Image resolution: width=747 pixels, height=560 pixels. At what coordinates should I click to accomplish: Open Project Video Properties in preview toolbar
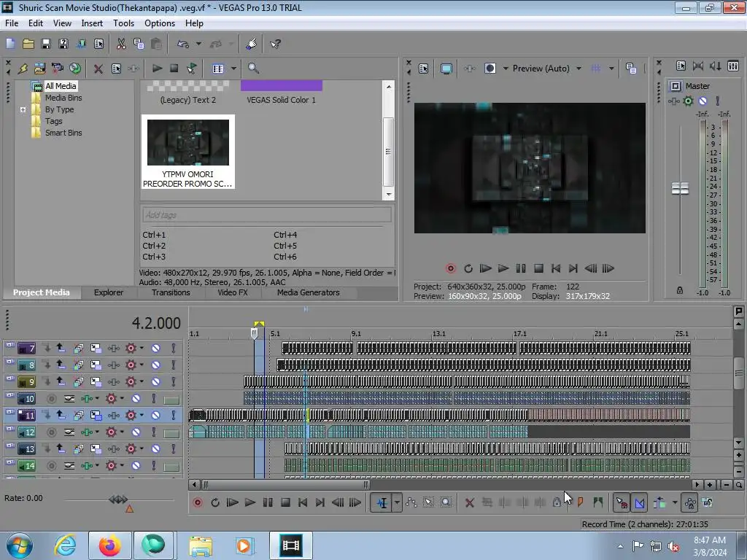click(424, 69)
